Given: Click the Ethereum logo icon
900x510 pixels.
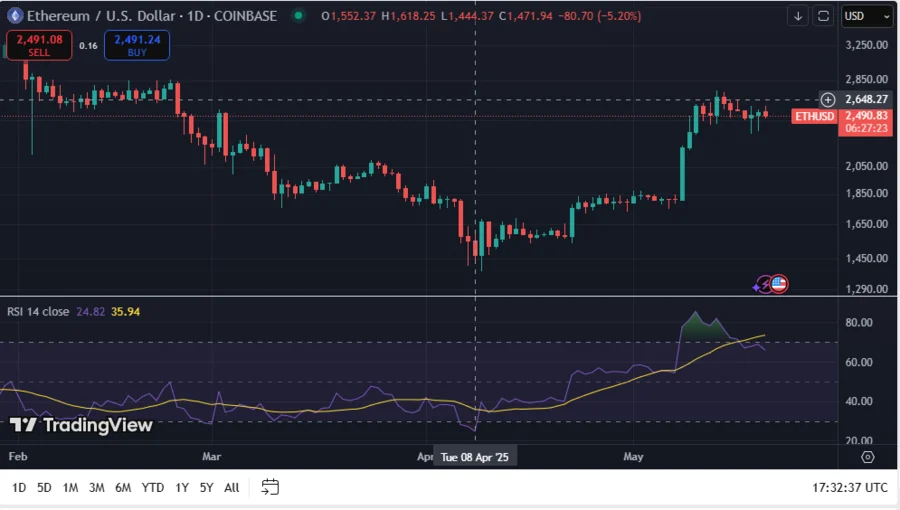Looking at the screenshot, I should click(x=14, y=15).
